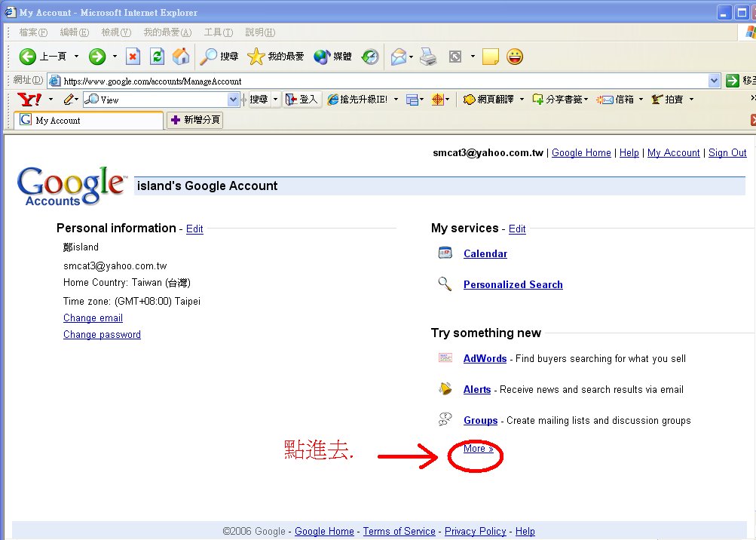Open the AdWords link
This screenshot has height=540, width=756.
point(485,358)
